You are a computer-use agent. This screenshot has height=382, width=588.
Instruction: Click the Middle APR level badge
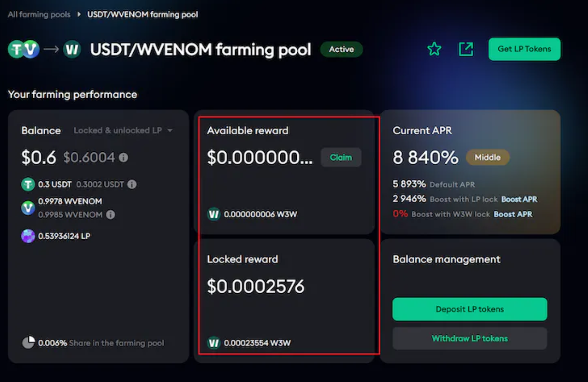[x=488, y=157]
